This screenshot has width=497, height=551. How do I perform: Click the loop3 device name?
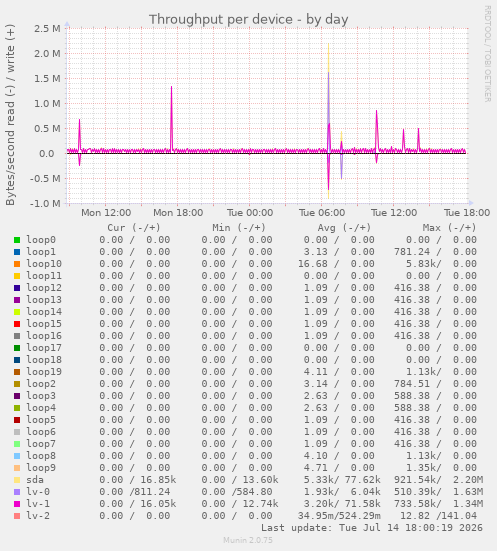41,396
